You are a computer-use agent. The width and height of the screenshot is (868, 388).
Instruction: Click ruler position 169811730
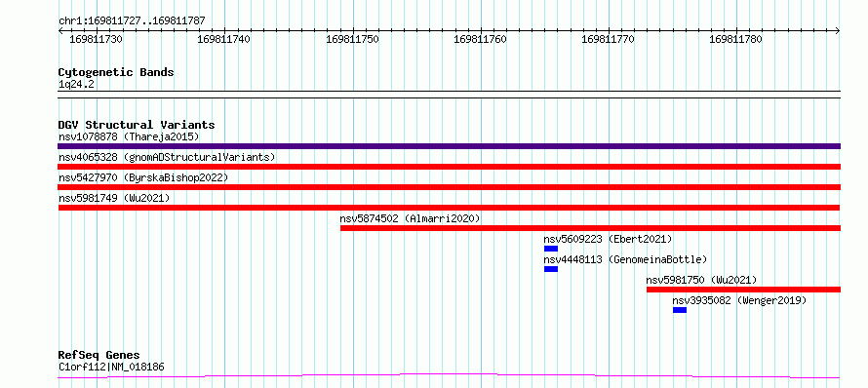click(97, 39)
